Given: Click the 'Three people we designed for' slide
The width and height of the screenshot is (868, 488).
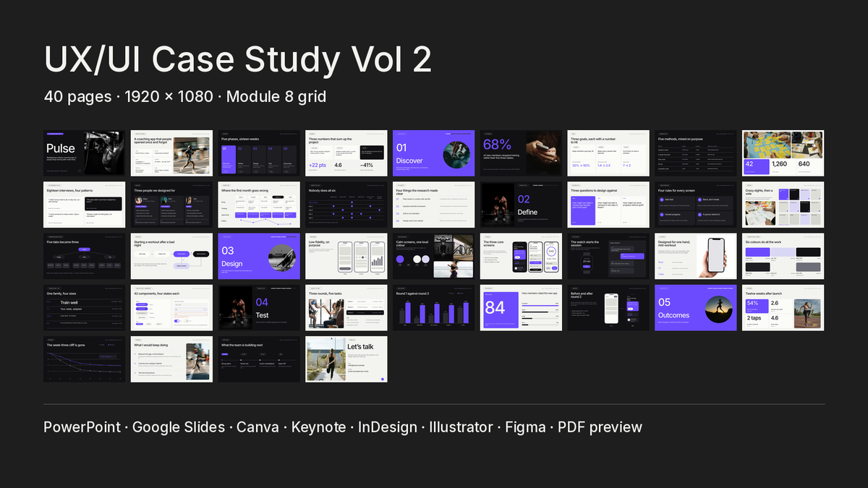Looking at the screenshot, I should coord(171,205).
